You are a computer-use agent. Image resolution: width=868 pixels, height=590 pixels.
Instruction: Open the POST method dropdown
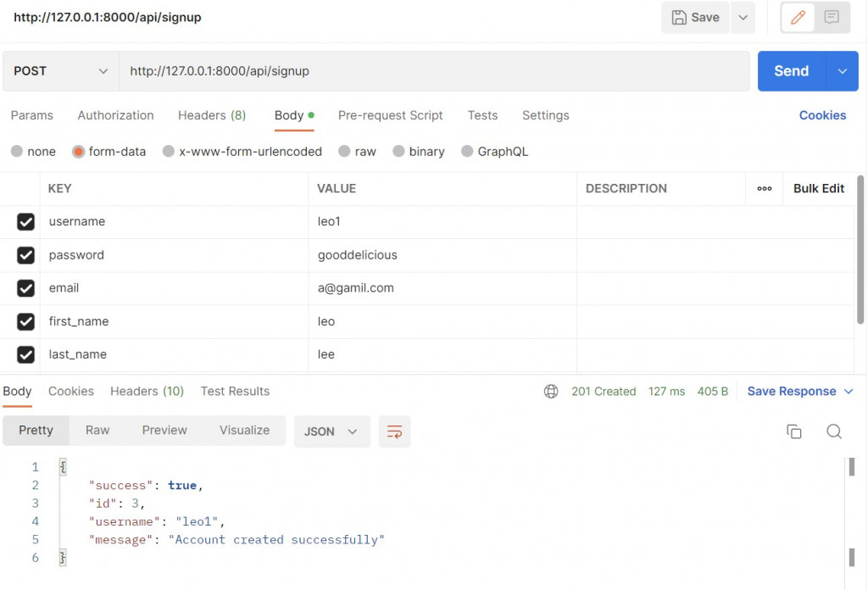pyautogui.click(x=61, y=71)
